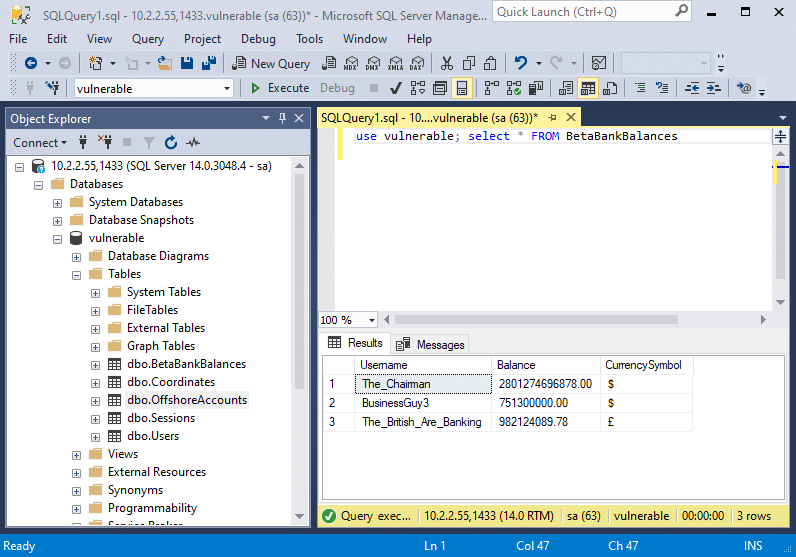Open a Database Engine Query icon
796x557 pixels.
pyautogui.click(x=329, y=63)
